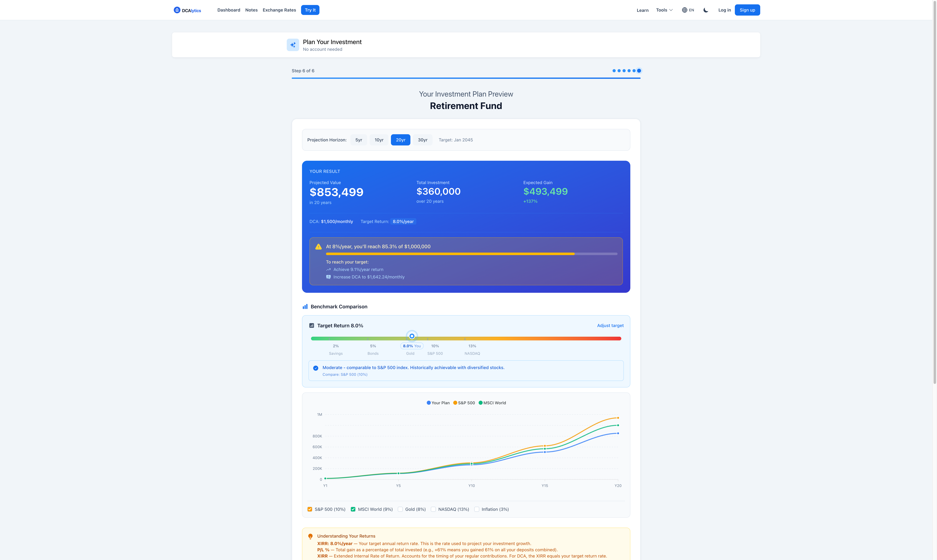Click the Your Plan legend item on the chart

(438, 403)
